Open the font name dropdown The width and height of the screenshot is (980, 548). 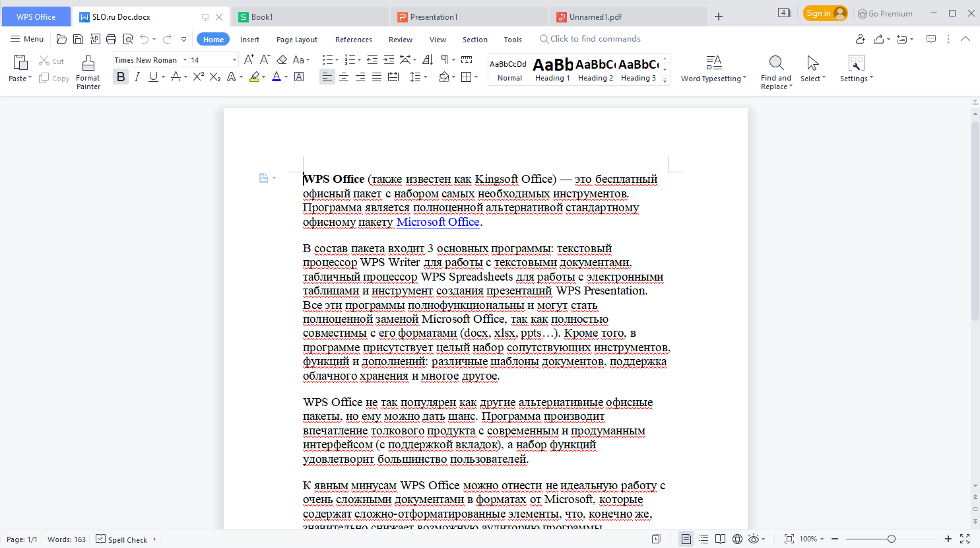(x=184, y=59)
